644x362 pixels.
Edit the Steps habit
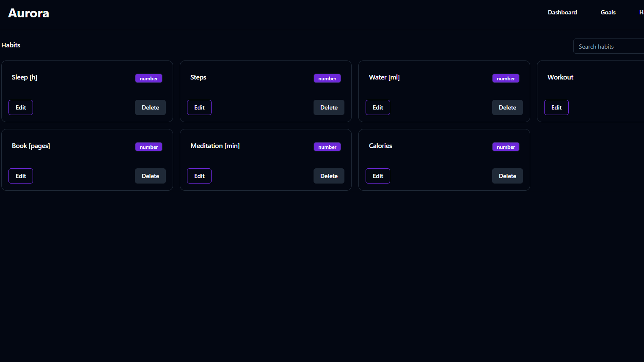(x=199, y=107)
